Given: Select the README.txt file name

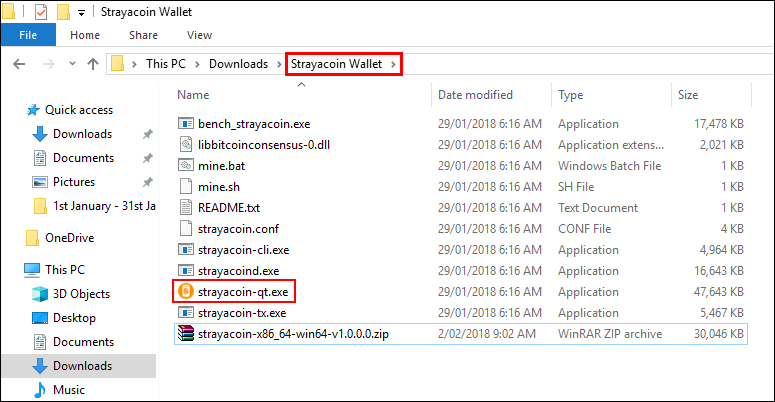Looking at the screenshot, I should (229, 208).
